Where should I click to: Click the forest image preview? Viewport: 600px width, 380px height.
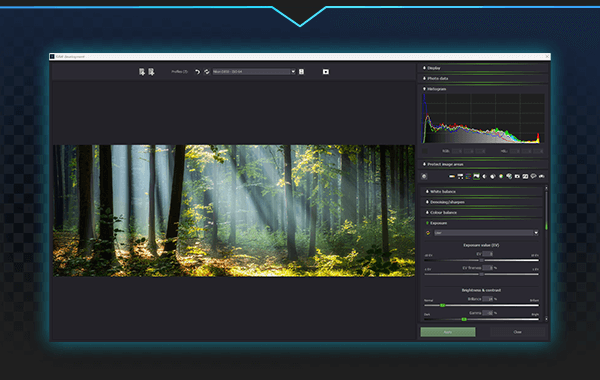[234, 210]
